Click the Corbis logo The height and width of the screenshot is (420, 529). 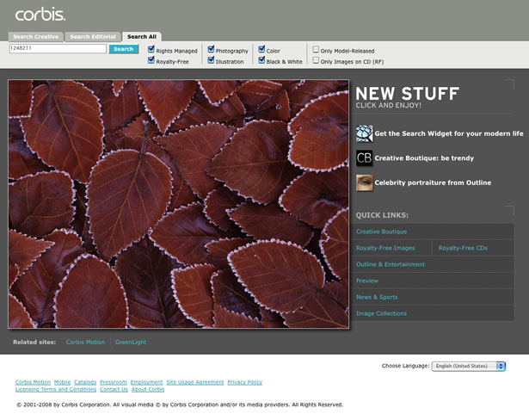40,15
